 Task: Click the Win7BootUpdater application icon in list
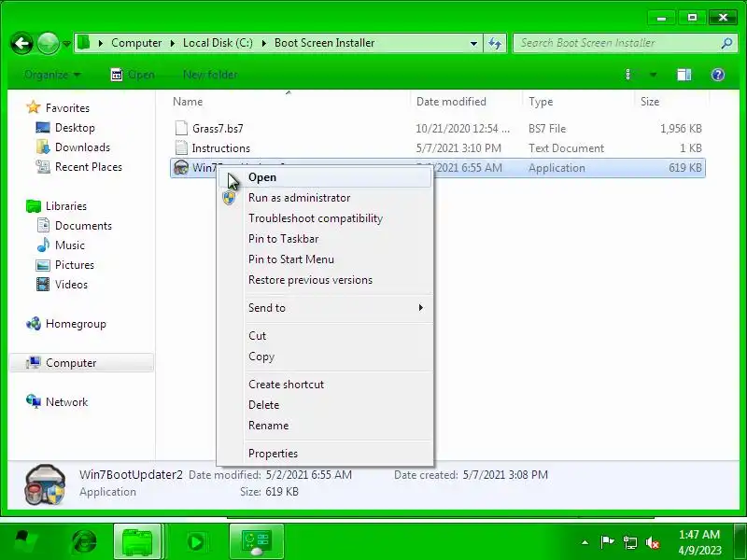pos(181,167)
